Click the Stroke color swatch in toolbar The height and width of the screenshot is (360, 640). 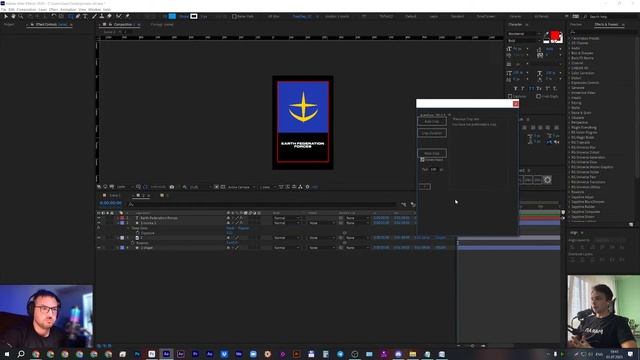click(194, 16)
